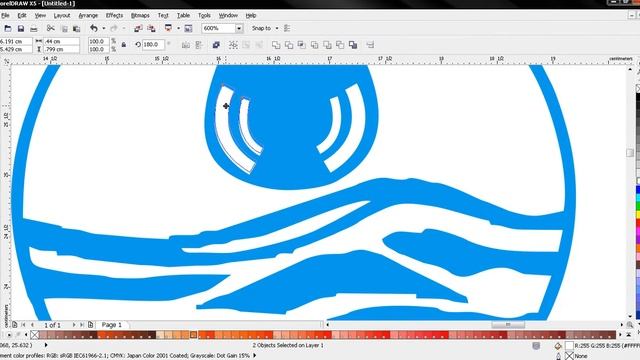Click the zoom navigator icon at corner
This screenshot has height=360, width=640.
tap(630, 325)
